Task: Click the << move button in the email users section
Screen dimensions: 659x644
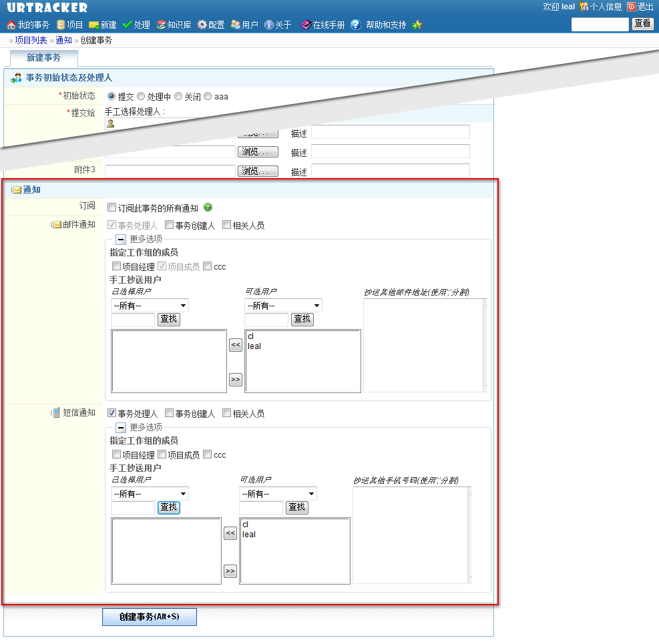Action: (x=236, y=345)
